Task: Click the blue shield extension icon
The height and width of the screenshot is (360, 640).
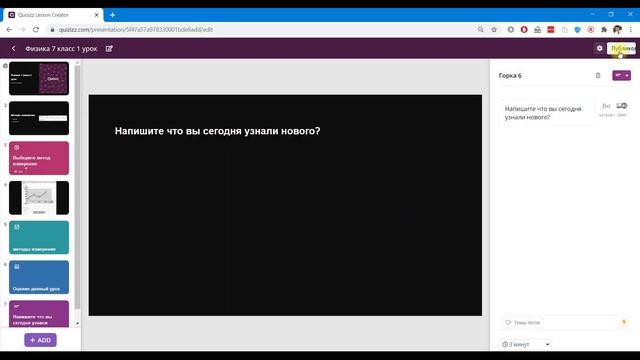Action: 577,29
